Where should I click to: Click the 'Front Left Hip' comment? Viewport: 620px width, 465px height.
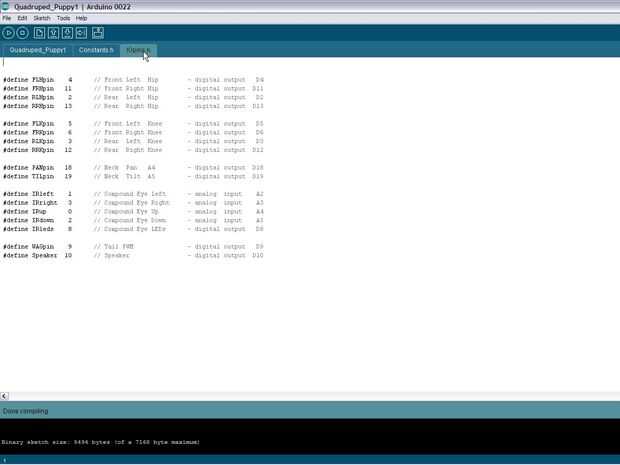[126, 80]
